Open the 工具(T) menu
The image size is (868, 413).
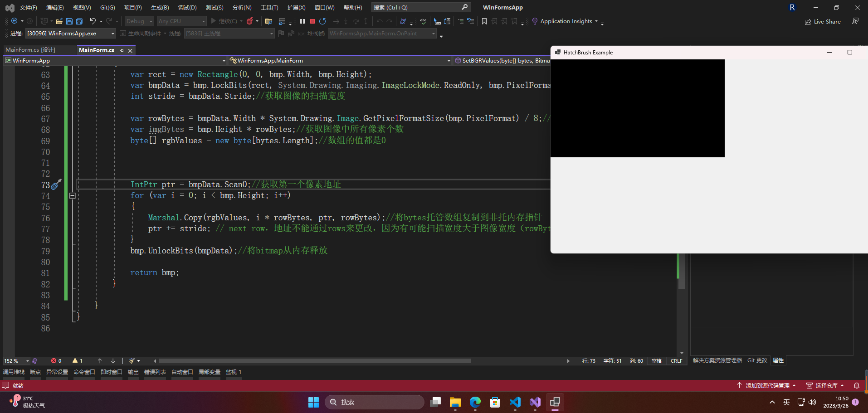pyautogui.click(x=269, y=8)
